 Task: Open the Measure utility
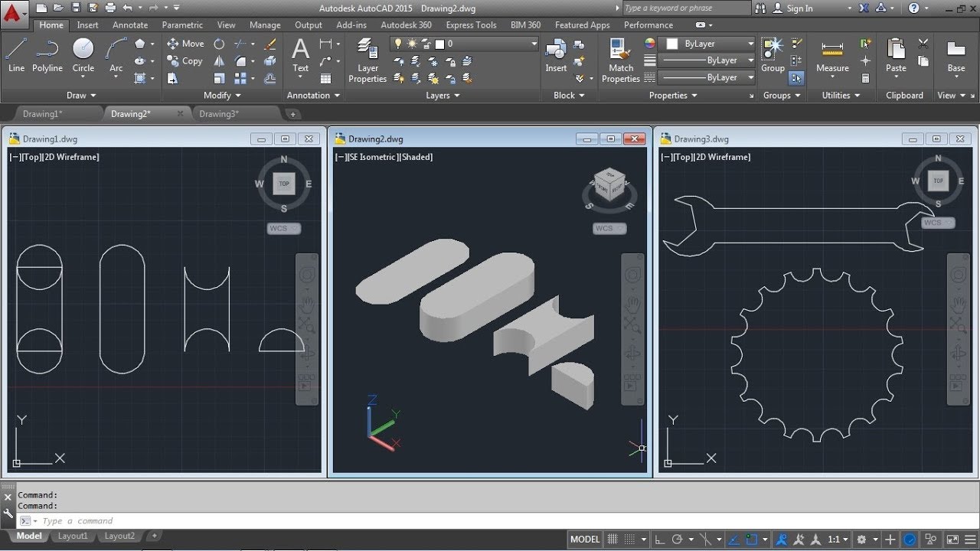[832, 55]
